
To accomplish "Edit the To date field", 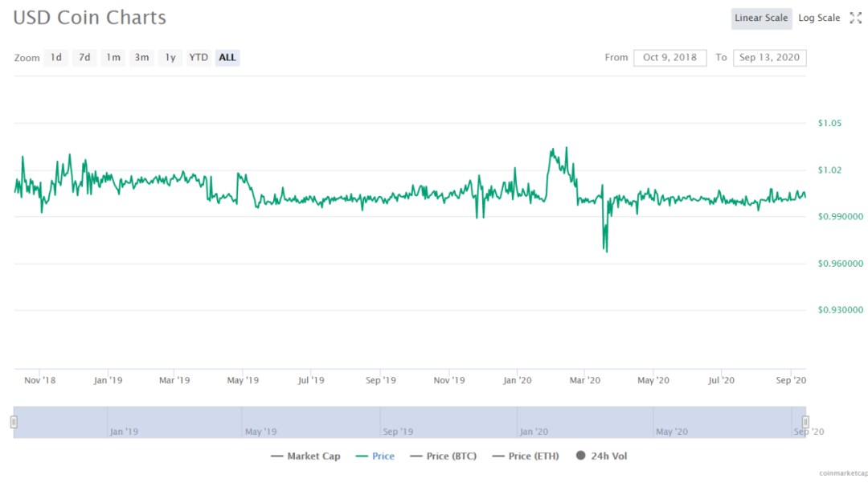I will point(769,58).
